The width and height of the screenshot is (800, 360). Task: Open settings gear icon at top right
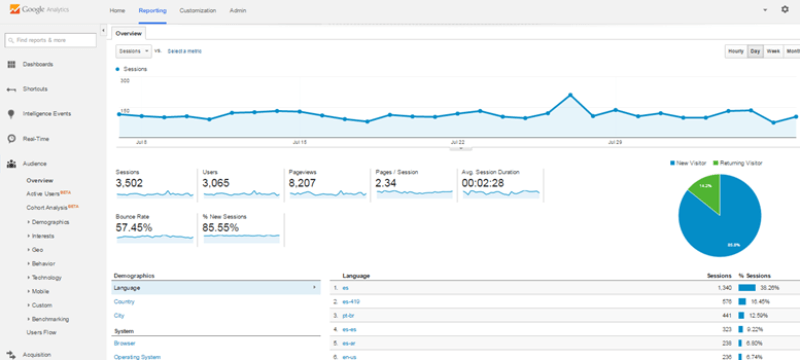pyautogui.click(x=785, y=10)
